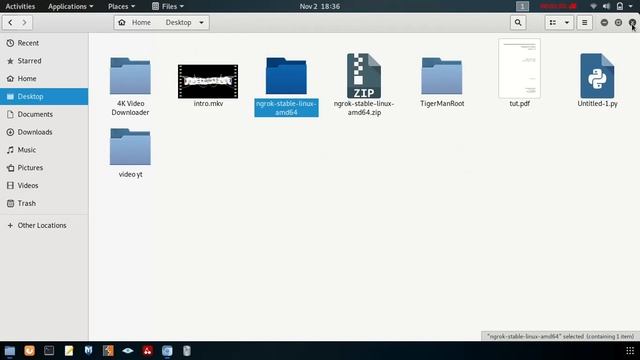Image resolution: width=640 pixels, height=360 pixels.
Task: Click the battery status icon
Action: click(620, 6)
